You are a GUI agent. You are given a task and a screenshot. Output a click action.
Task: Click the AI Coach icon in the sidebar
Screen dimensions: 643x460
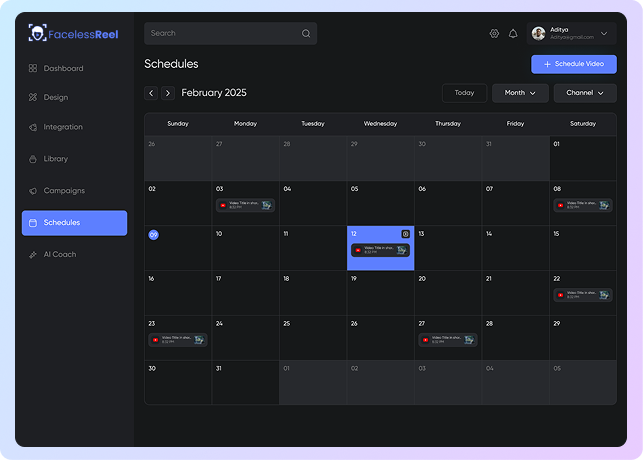33,255
